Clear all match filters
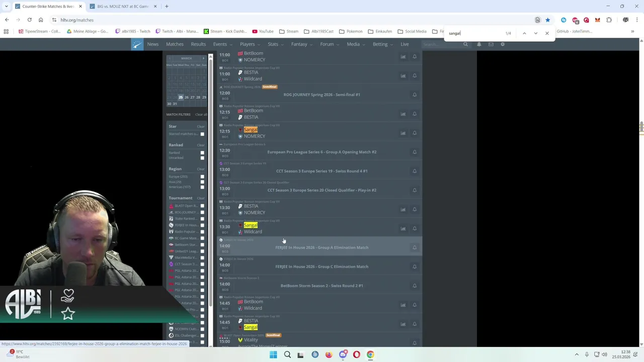This screenshot has height=362, width=644. click(201, 115)
